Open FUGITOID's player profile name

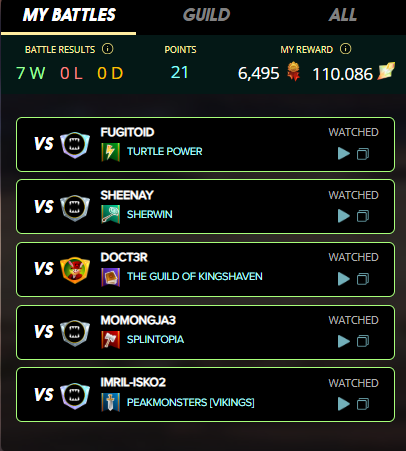[x=127, y=132]
